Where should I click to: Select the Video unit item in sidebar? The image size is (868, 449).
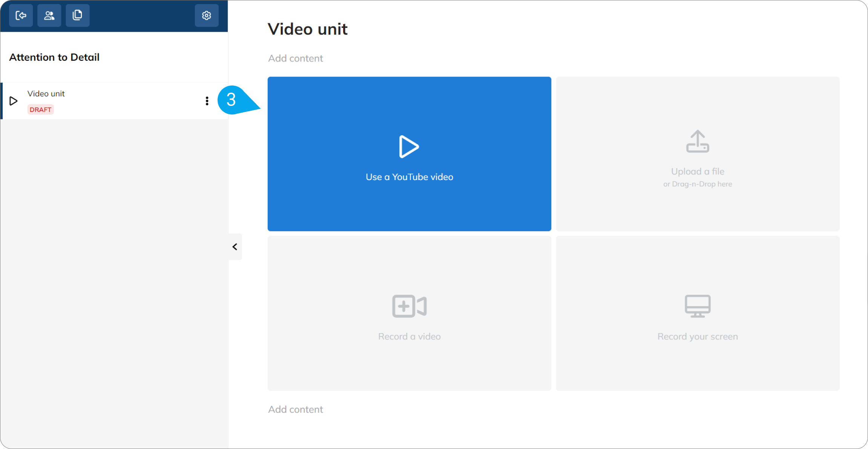point(115,101)
